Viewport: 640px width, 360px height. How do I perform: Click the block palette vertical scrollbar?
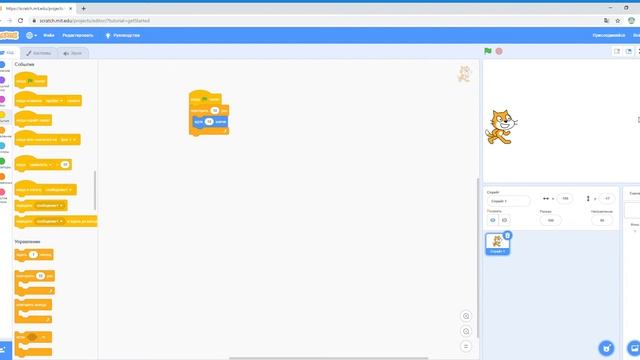tap(95, 190)
